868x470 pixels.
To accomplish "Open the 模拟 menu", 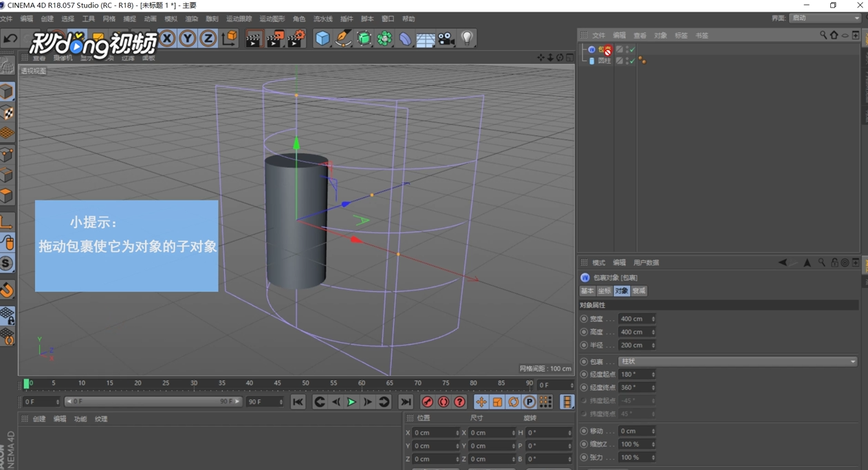I will click(x=170, y=19).
